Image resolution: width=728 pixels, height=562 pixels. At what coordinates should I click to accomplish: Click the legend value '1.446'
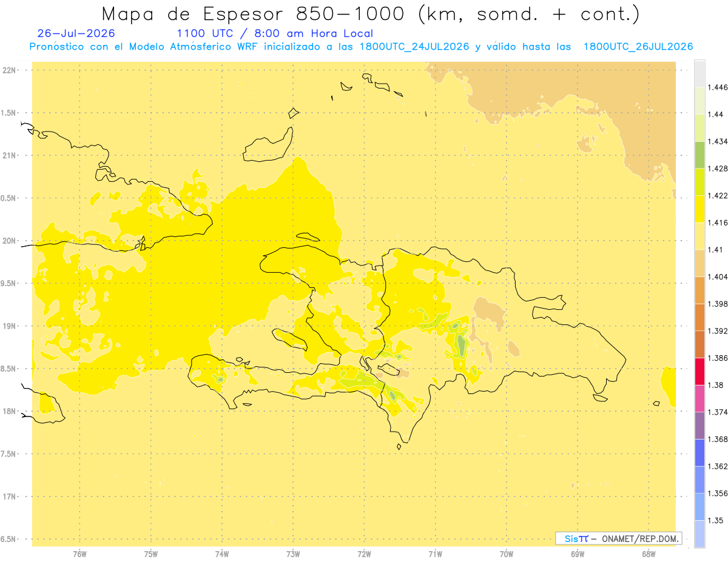pos(718,87)
